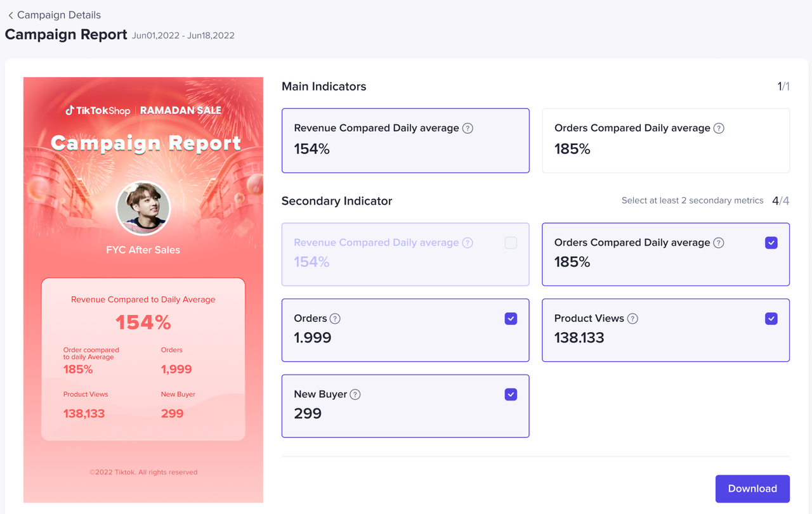This screenshot has height=514, width=812.
Task: Click help icon next to Orders metric
Action: 335,319
